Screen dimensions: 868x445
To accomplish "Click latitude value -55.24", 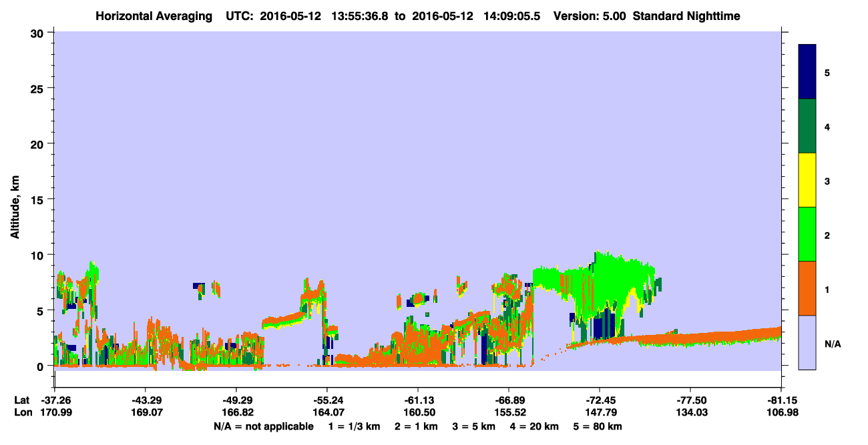I will [x=327, y=400].
